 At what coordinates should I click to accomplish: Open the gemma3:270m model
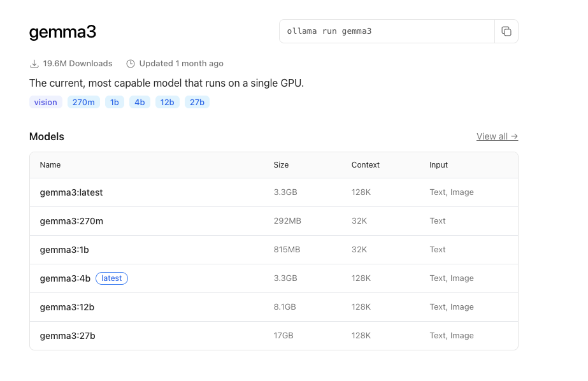coord(71,221)
